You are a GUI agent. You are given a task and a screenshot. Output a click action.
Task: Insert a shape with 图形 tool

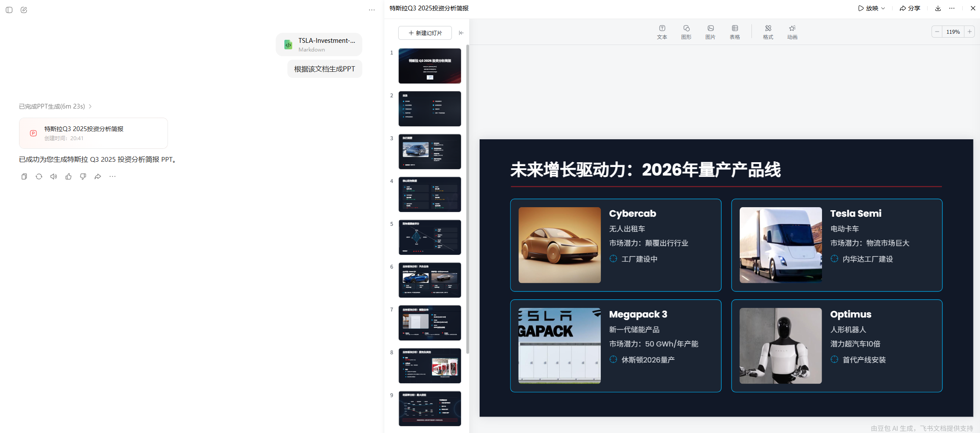click(686, 32)
